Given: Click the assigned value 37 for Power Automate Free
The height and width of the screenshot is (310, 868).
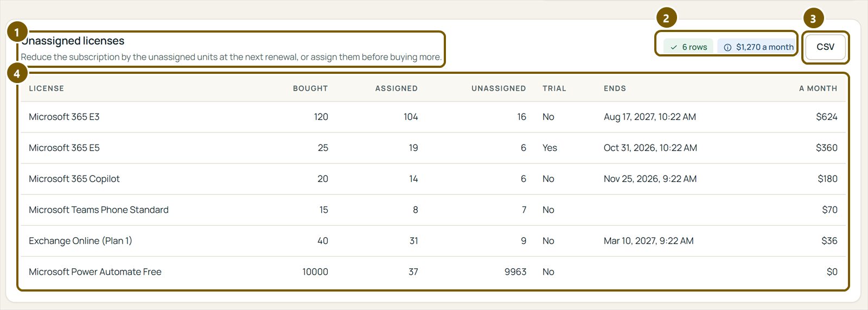Looking at the screenshot, I should (x=413, y=271).
